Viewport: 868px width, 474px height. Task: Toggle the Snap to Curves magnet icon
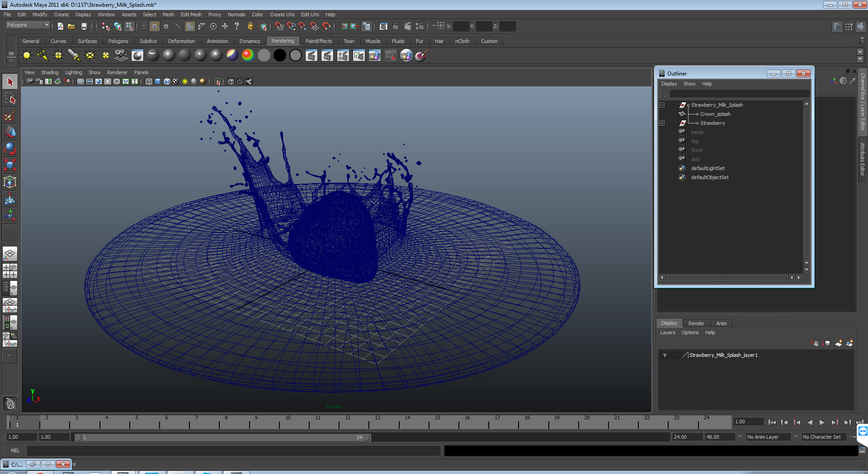click(291, 26)
